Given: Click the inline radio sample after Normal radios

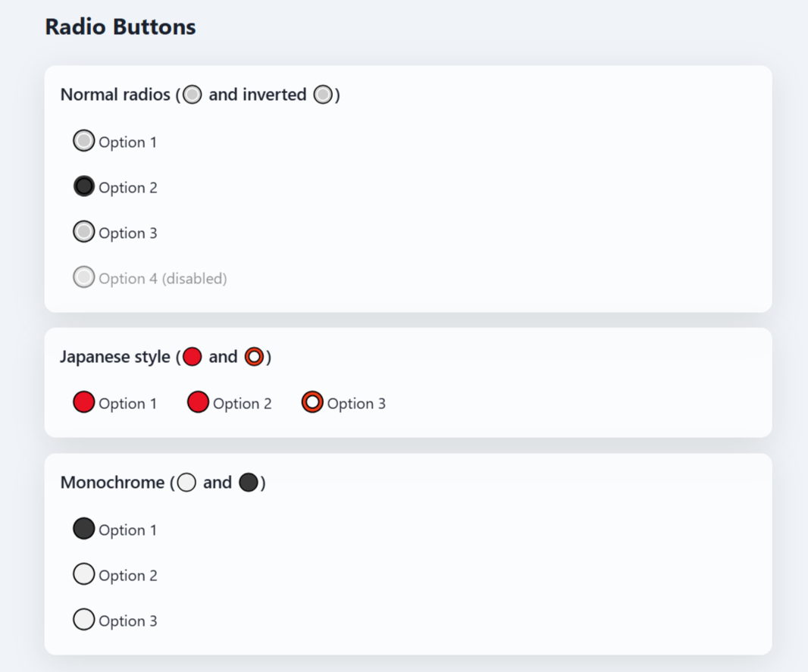Looking at the screenshot, I should tap(192, 94).
